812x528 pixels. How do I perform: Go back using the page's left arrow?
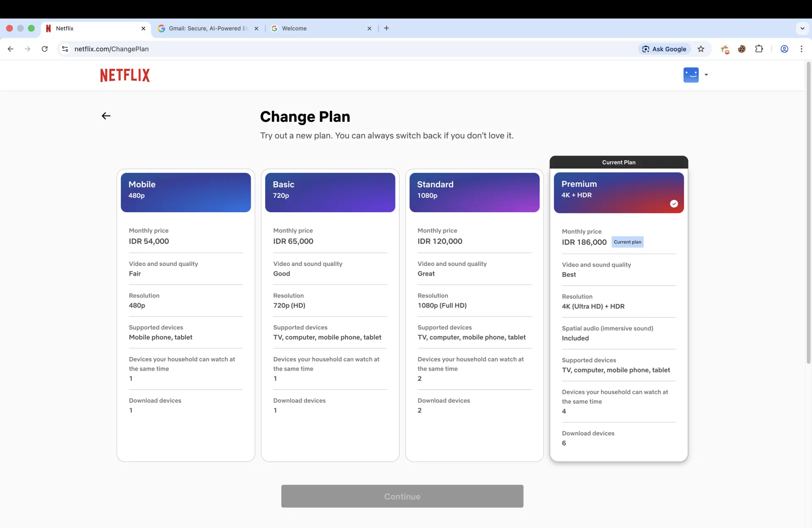coord(106,116)
